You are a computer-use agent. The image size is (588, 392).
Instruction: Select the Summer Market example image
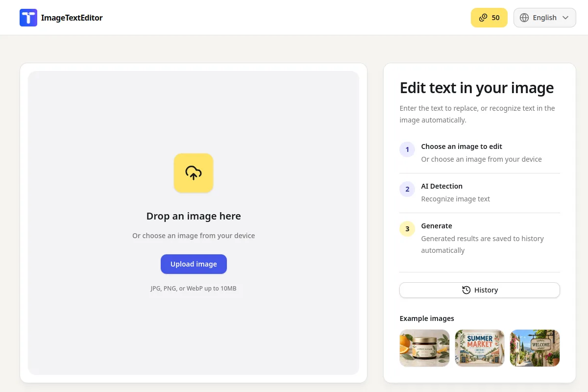pyautogui.click(x=480, y=348)
